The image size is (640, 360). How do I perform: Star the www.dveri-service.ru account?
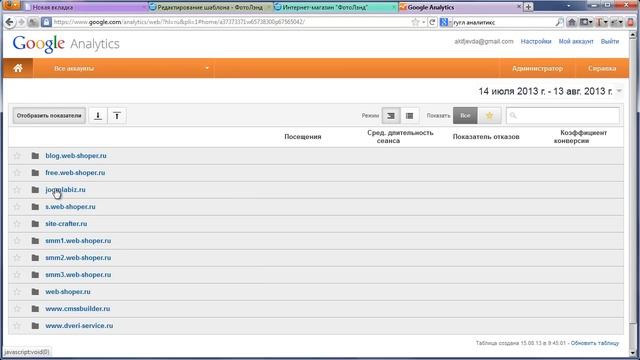click(17, 326)
